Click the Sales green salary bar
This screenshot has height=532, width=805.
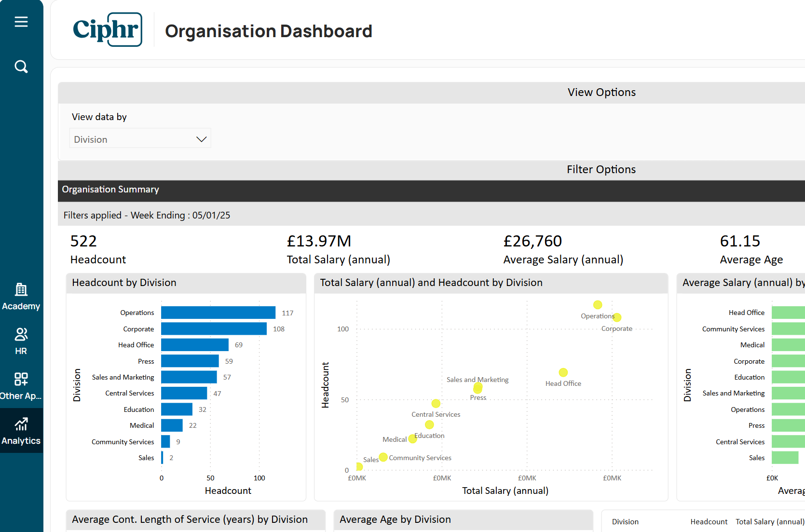(785, 458)
